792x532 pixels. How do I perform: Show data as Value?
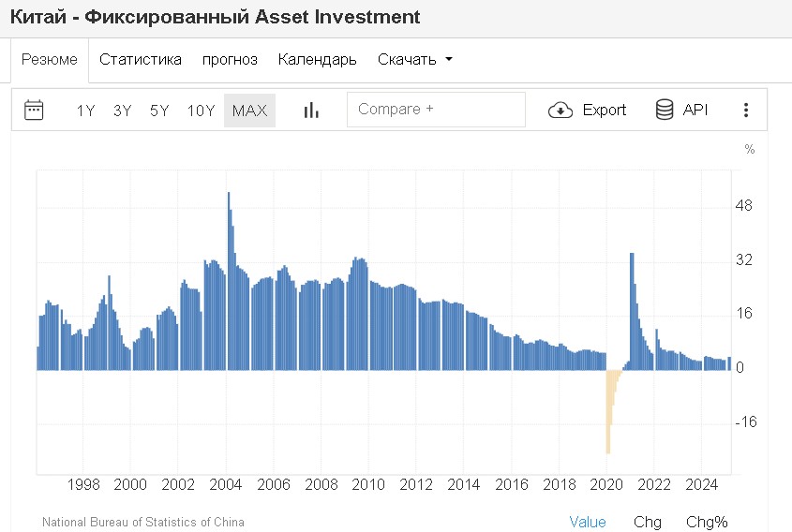588,522
